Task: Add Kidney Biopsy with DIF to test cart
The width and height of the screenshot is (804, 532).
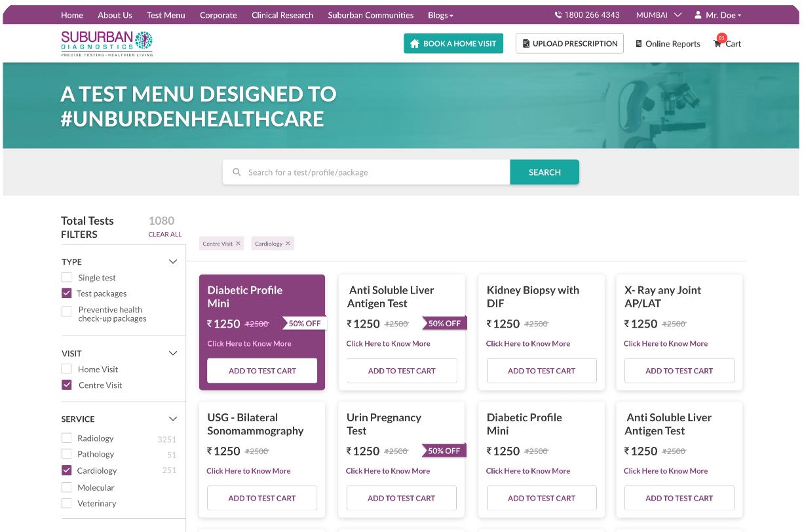Action: (x=541, y=371)
